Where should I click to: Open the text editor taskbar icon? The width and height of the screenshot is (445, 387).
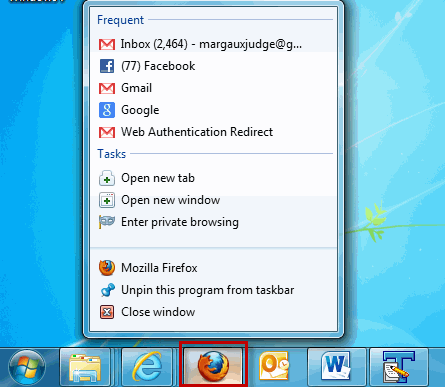399,367
